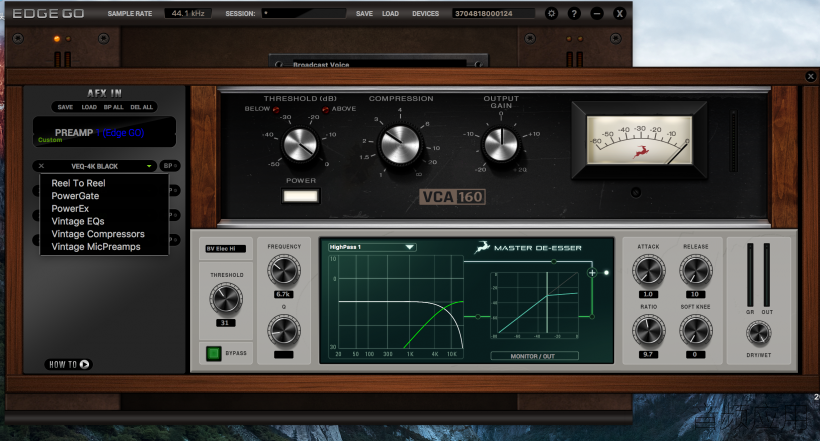Toggle the VCA 160 POWER switch

pyautogui.click(x=300, y=196)
